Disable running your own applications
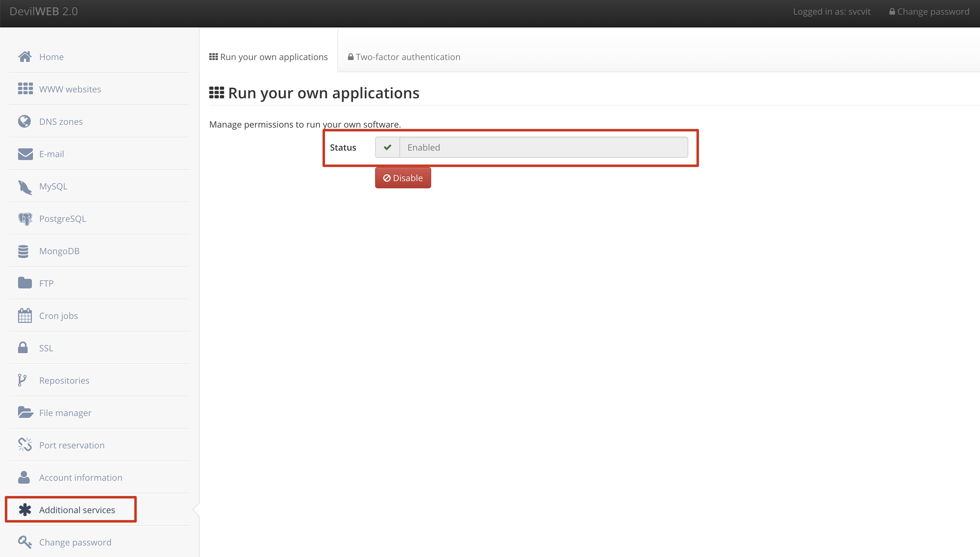Viewport: 980px width, 557px height. tap(403, 177)
